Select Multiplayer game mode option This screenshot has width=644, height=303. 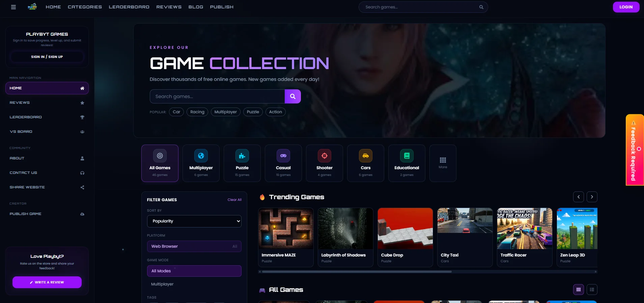click(194, 284)
